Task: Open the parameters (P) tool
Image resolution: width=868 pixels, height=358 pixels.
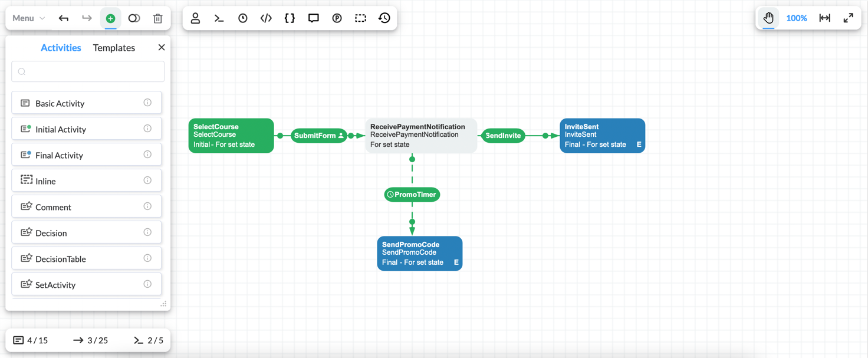Action: (x=337, y=18)
